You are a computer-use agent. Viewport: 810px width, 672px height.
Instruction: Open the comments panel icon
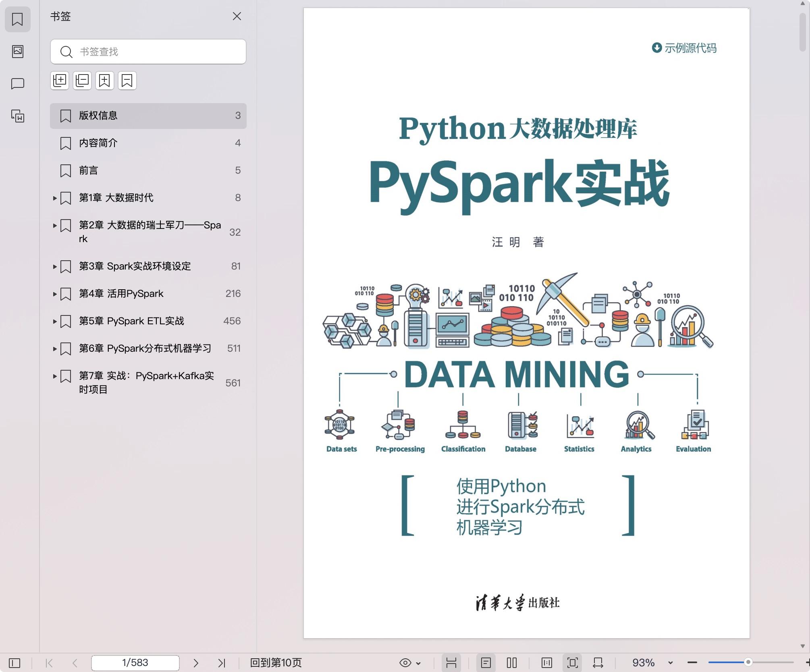[x=17, y=83]
